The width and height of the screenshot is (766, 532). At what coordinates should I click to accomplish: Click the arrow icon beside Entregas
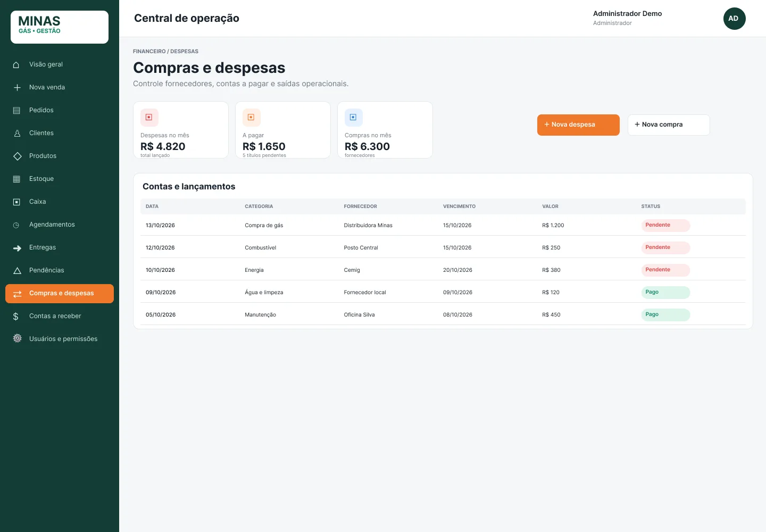17,248
